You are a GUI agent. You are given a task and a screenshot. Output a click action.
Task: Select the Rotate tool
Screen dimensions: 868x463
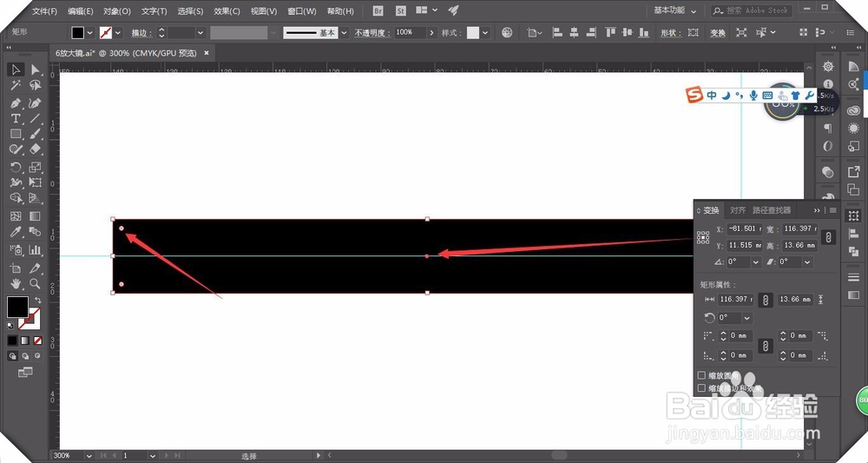16,168
